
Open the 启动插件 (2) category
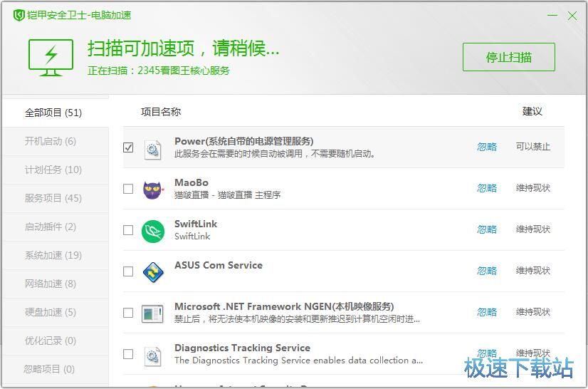point(56,227)
